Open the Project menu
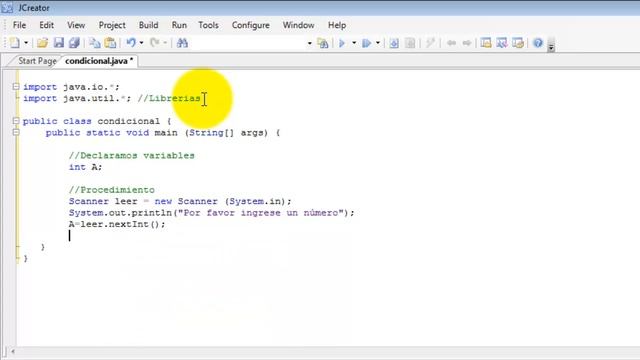Viewport: 640px width, 360px height. (x=112, y=25)
